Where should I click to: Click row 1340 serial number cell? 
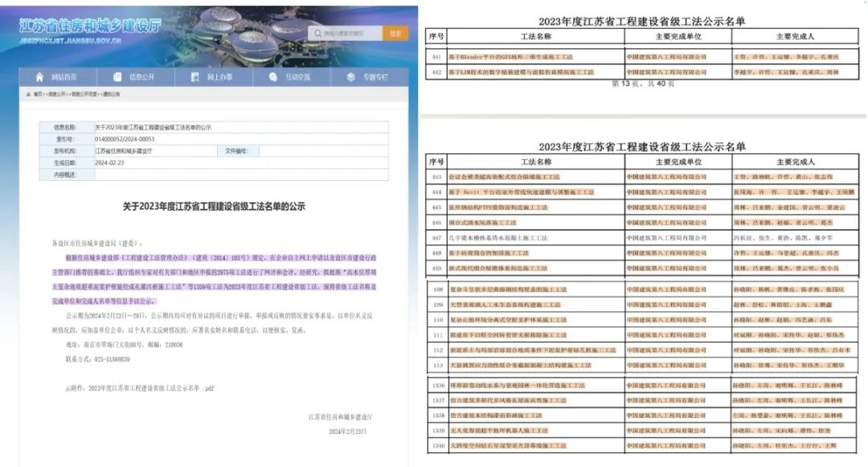pos(438,445)
